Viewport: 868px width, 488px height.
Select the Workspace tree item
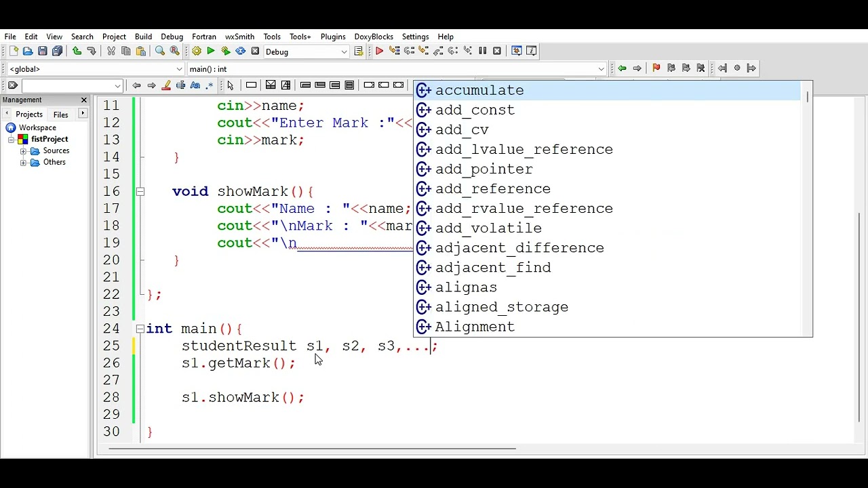[x=37, y=128]
